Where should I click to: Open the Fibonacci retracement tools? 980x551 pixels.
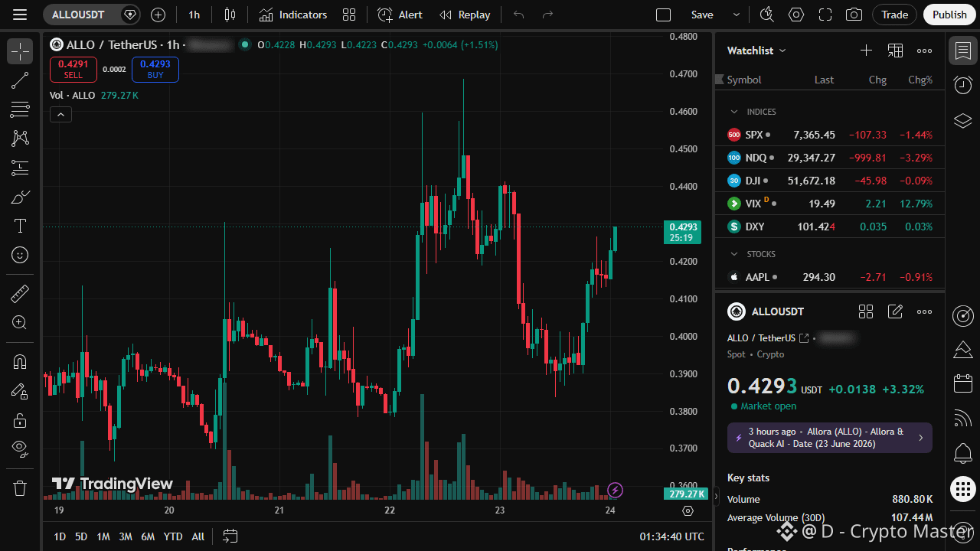20,109
